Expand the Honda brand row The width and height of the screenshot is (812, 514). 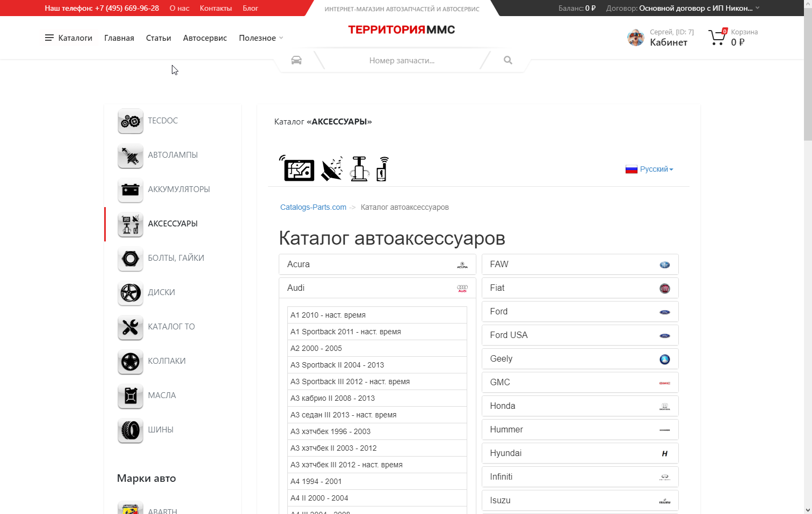click(580, 406)
